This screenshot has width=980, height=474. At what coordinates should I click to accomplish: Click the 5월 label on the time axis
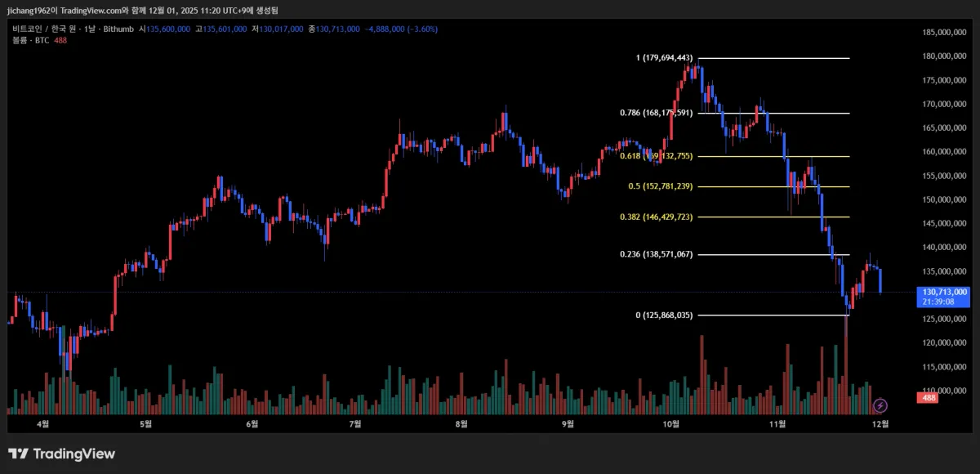tap(146, 424)
